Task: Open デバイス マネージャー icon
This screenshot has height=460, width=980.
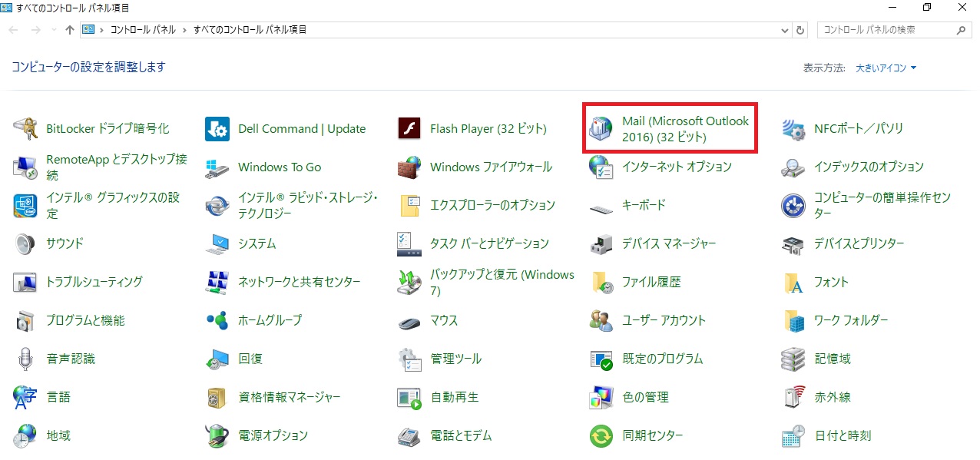Action: pos(601,244)
